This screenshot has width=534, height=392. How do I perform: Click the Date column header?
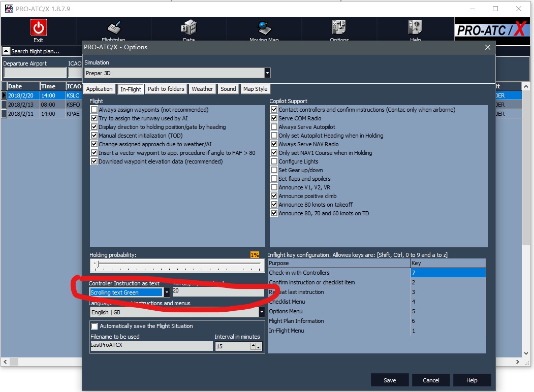pyautogui.click(x=22, y=86)
